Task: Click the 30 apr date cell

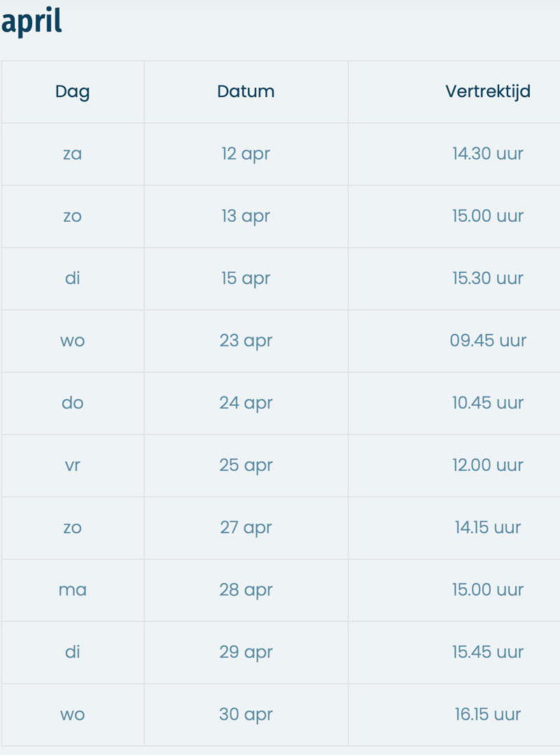Action: pyautogui.click(x=246, y=714)
